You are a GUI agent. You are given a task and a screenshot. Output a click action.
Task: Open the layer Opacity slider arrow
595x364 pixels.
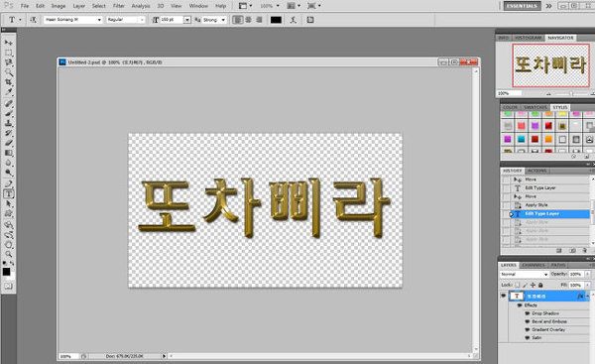pyautogui.click(x=587, y=274)
